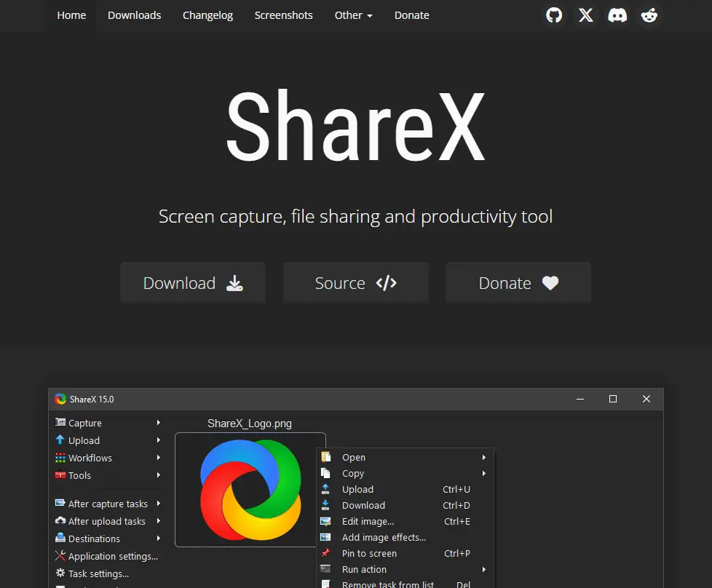Image resolution: width=712 pixels, height=588 pixels.
Task: Click the ShareX 15.0 window title text
Action: tap(92, 399)
